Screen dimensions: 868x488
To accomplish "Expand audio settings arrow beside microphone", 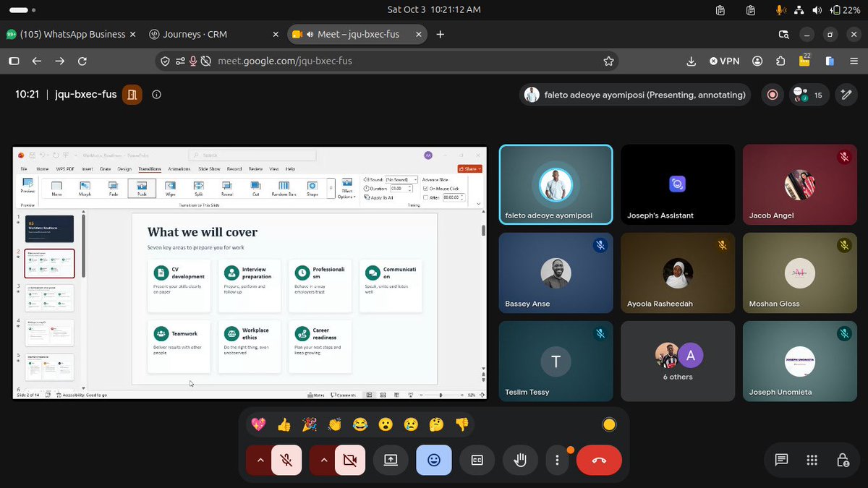I will pos(260,460).
